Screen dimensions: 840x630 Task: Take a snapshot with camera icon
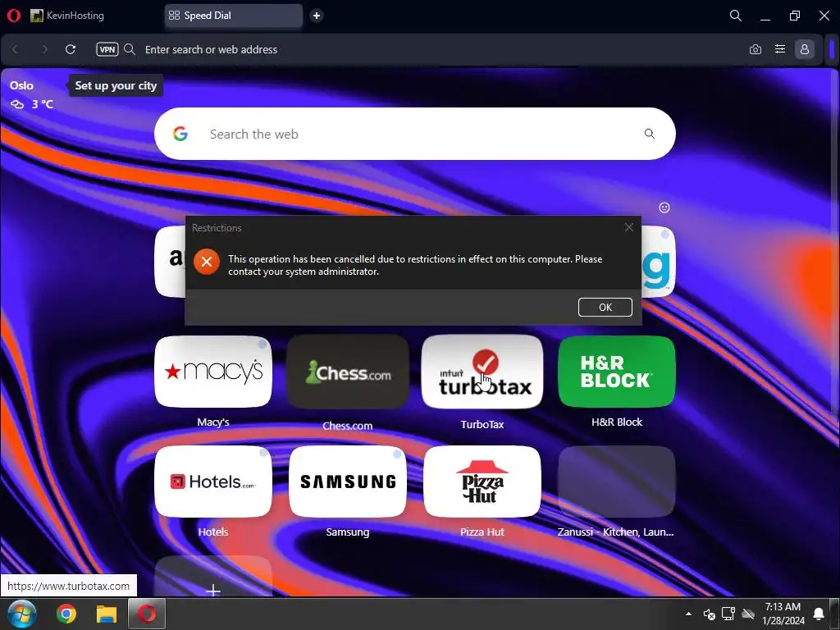(x=756, y=49)
